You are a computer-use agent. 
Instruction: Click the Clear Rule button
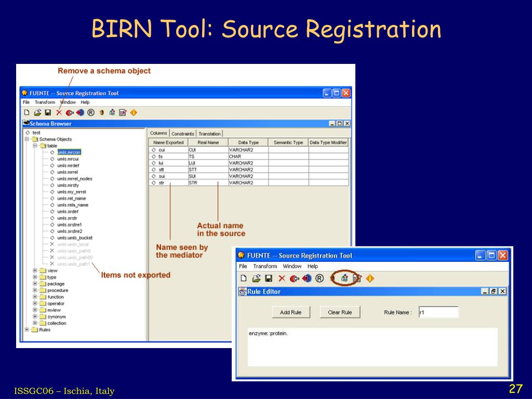pos(340,312)
